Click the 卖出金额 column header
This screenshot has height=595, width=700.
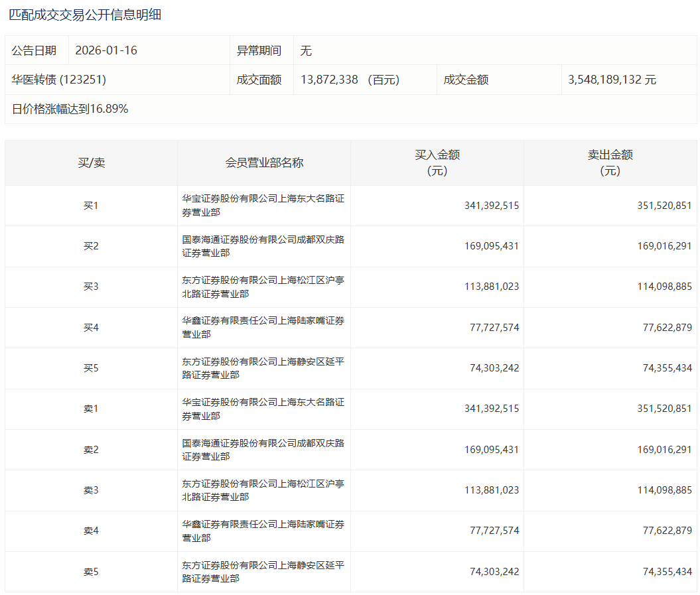pos(610,163)
